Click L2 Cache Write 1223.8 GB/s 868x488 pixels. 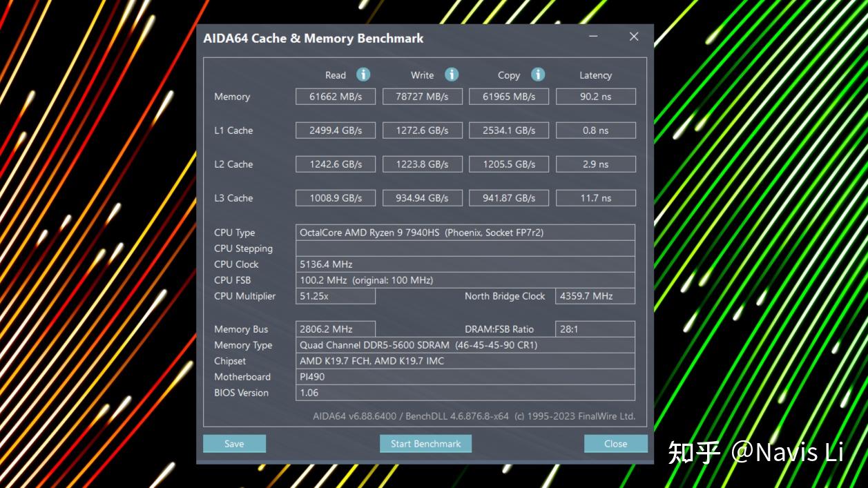[x=423, y=164]
